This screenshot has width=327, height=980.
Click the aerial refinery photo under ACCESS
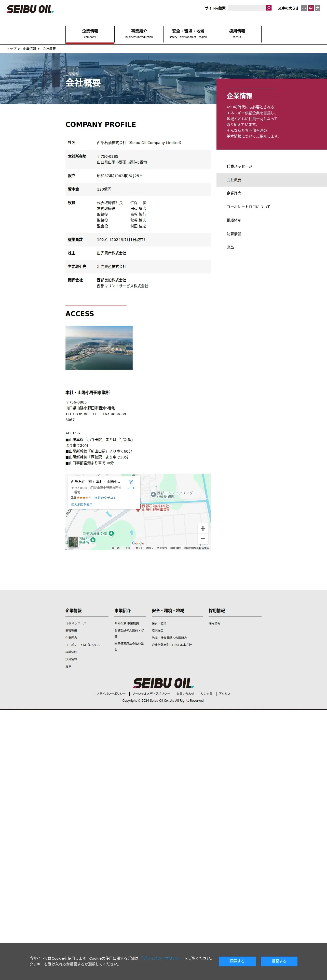click(99, 347)
